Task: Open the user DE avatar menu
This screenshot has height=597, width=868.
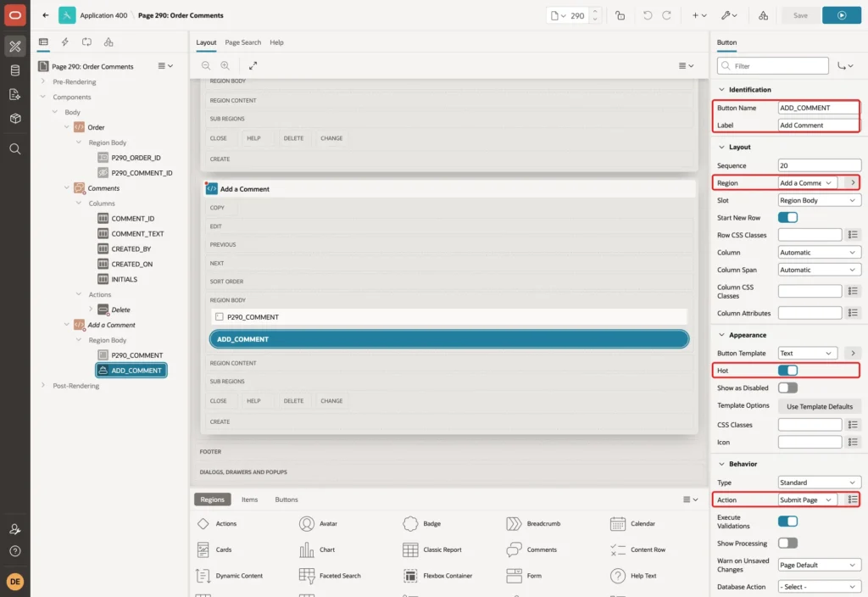Action: 15,582
